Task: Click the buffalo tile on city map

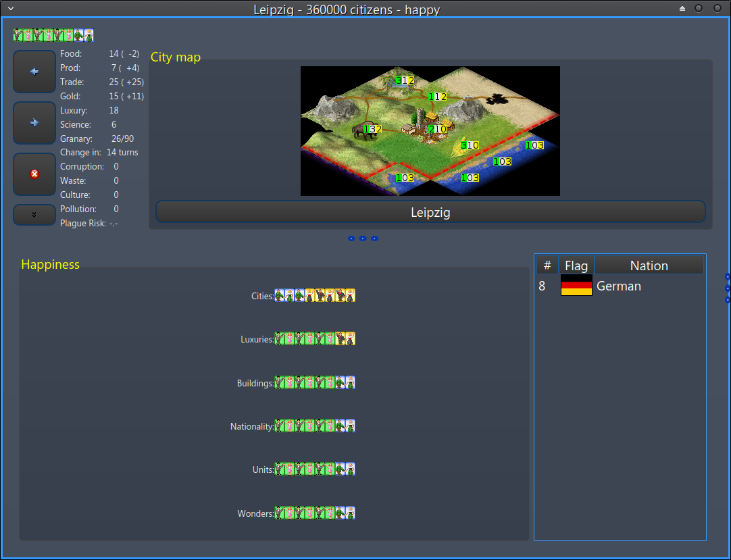Action: (x=367, y=130)
